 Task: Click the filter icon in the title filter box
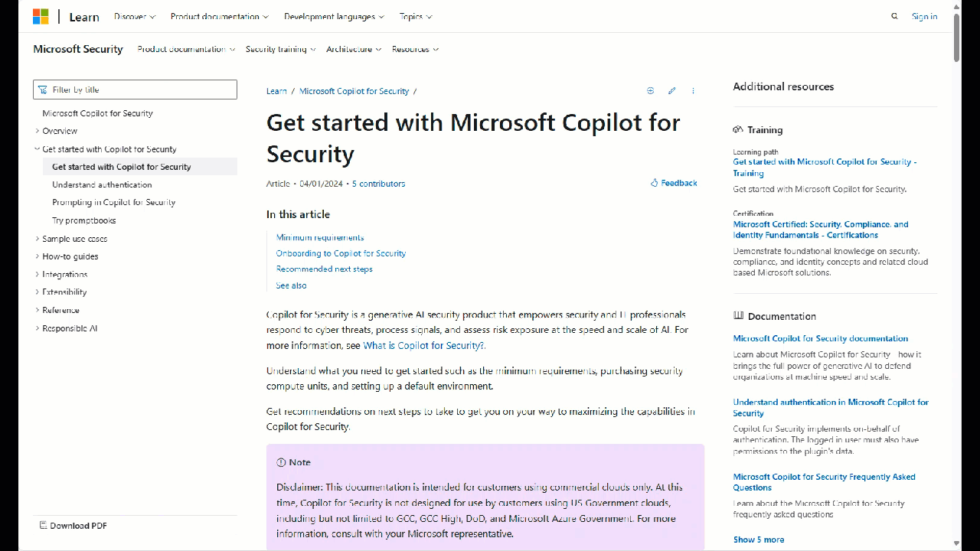pos(42,90)
